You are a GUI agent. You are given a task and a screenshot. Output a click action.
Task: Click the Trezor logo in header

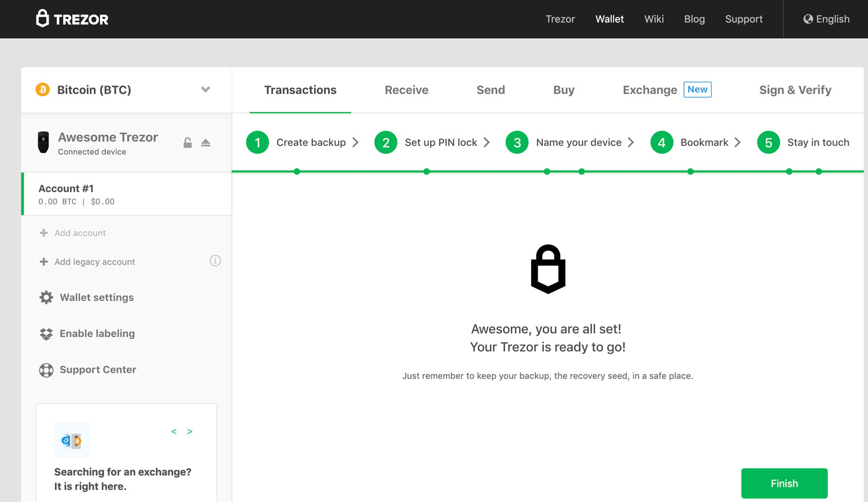click(x=72, y=19)
